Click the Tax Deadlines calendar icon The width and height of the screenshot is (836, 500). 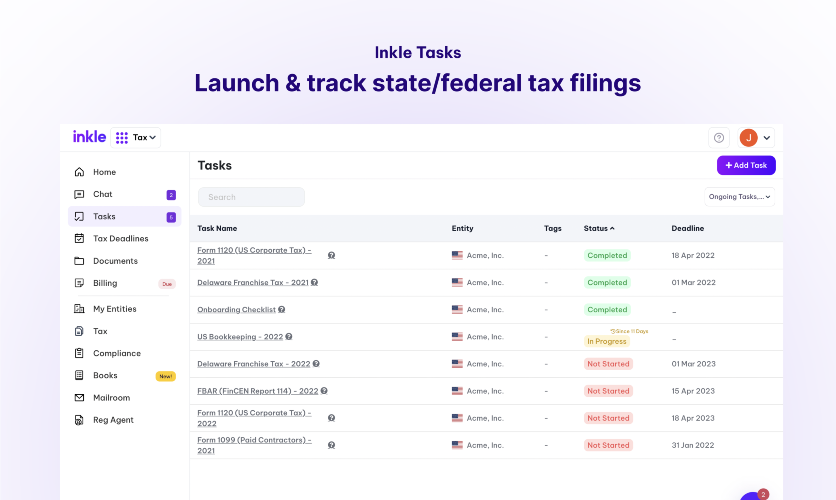click(79, 238)
